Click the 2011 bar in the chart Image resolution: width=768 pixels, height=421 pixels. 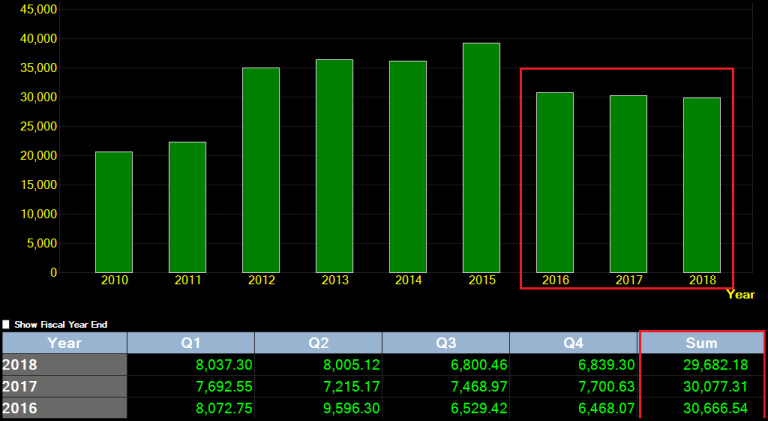point(188,207)
